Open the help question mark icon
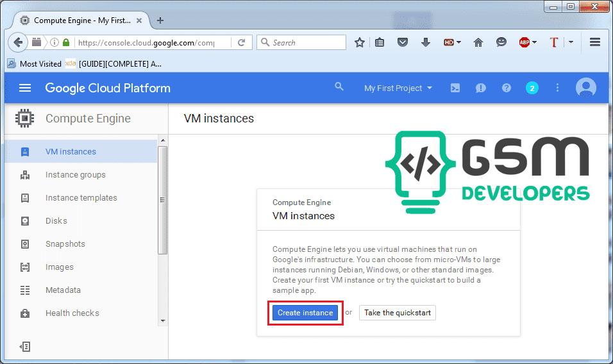 507,88
